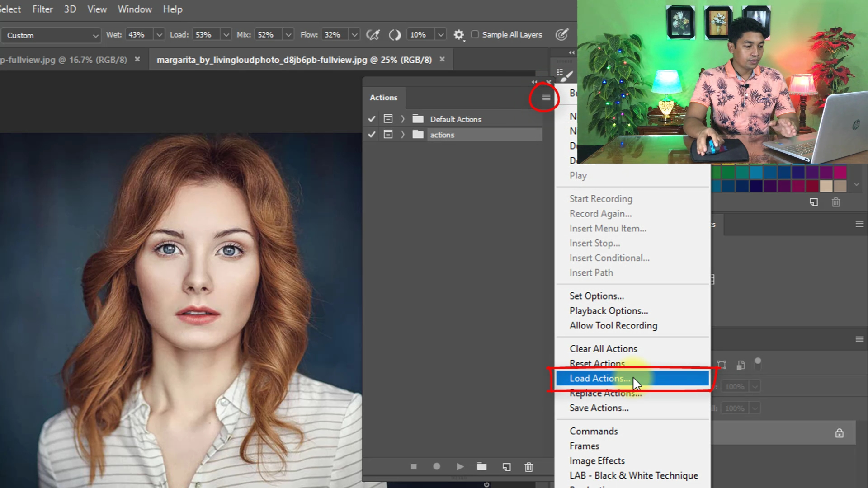Toggle dialog box for actions set

click(388, 135)
